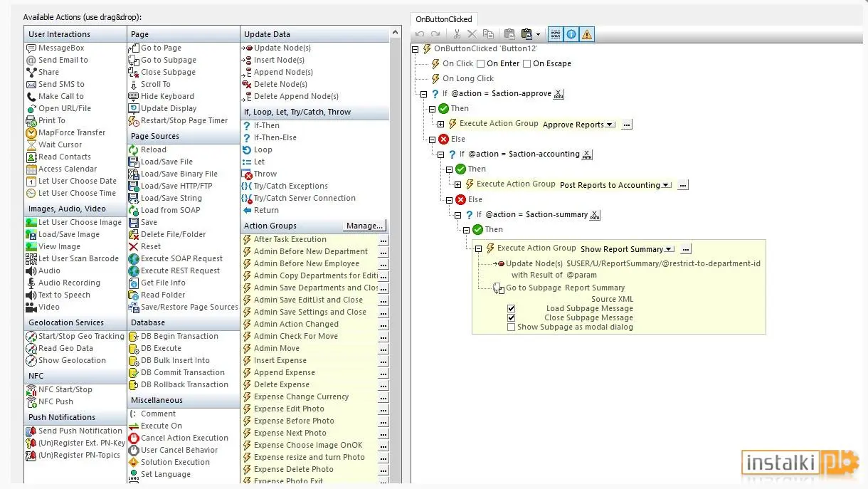The height and width of the screenshot is (489, 868).
Task: Click the warning triangle toolbar icon
Action: [x=586, y=33]
